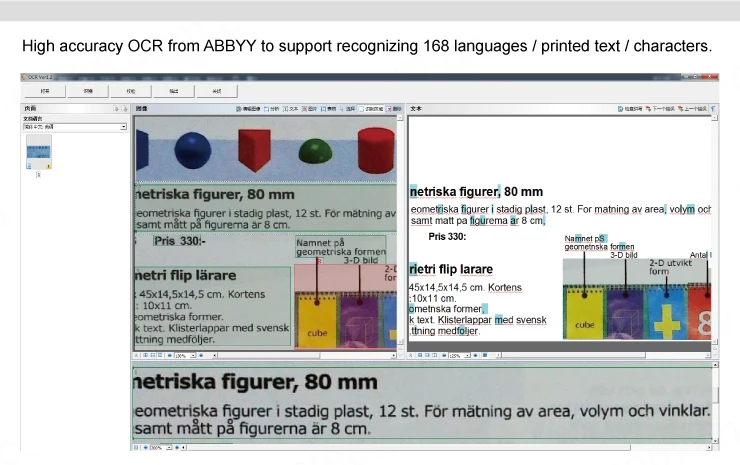Click the image panel horizontal scrollbar
Image resolution: width=740 pixels, height=465 pixels.
point(304,355)
